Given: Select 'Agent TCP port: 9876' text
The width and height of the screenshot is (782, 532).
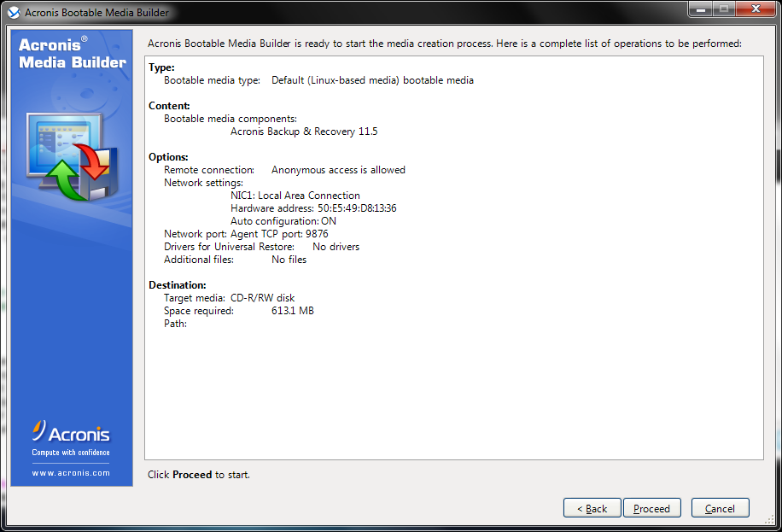Looking at the screenshot, I should coord(279,234).
